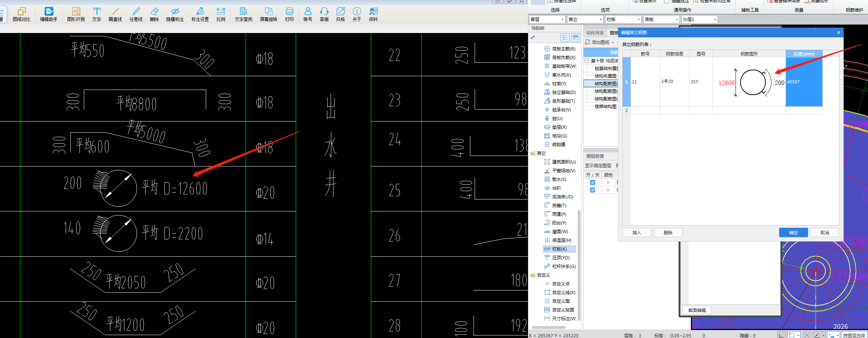The width and height of the screenshot is (868, 338).
Task: Select the 图形识别 shape recognition tool
Action: click(x=76, y=15)
